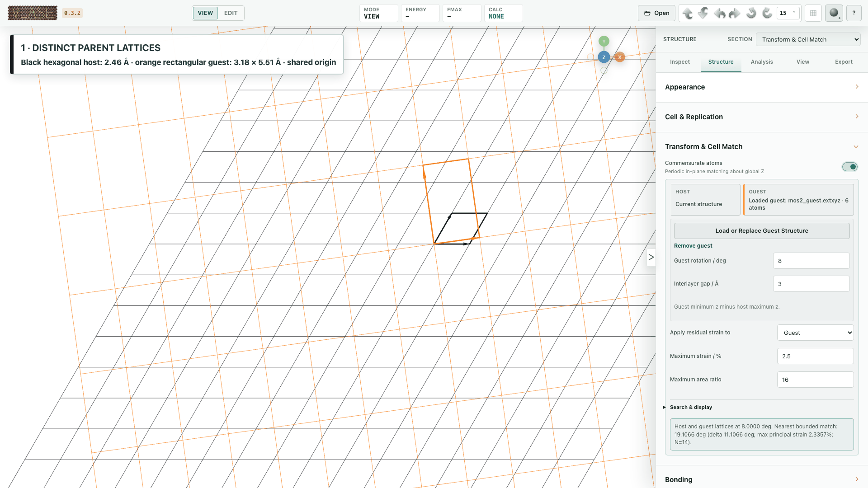
Task: Click the nearest bounded match status message
Action: pos(762,434)
